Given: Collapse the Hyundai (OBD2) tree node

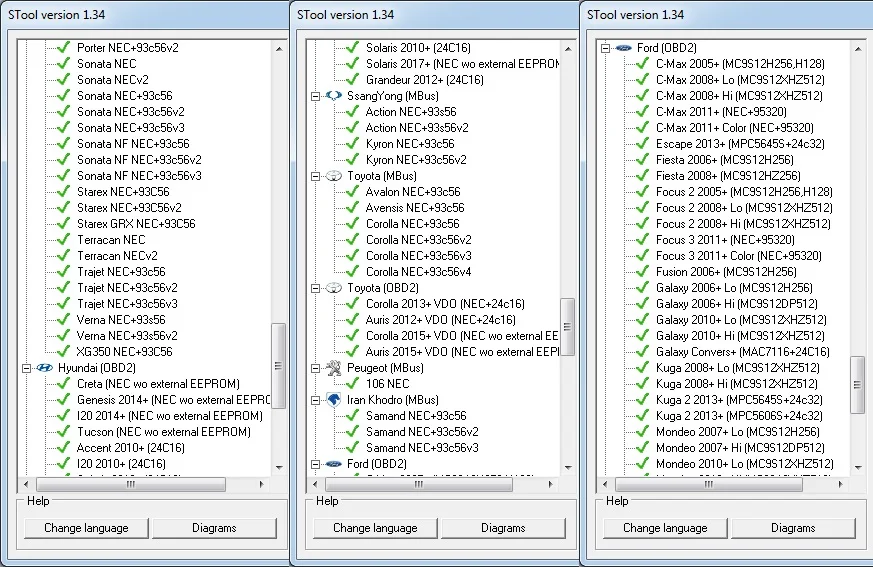Looking at the screenshot, I should [26, 368].
